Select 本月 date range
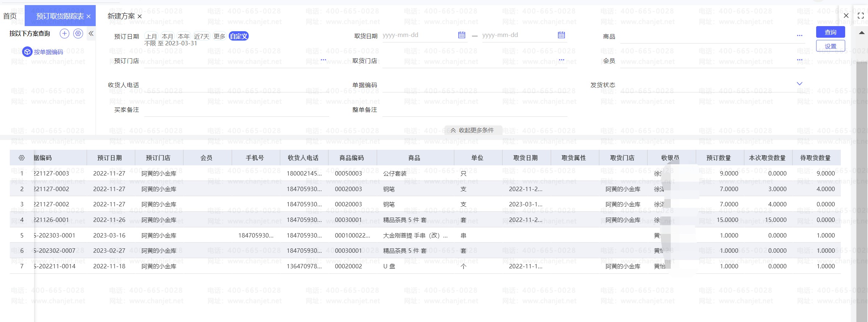 coord(167,36)
